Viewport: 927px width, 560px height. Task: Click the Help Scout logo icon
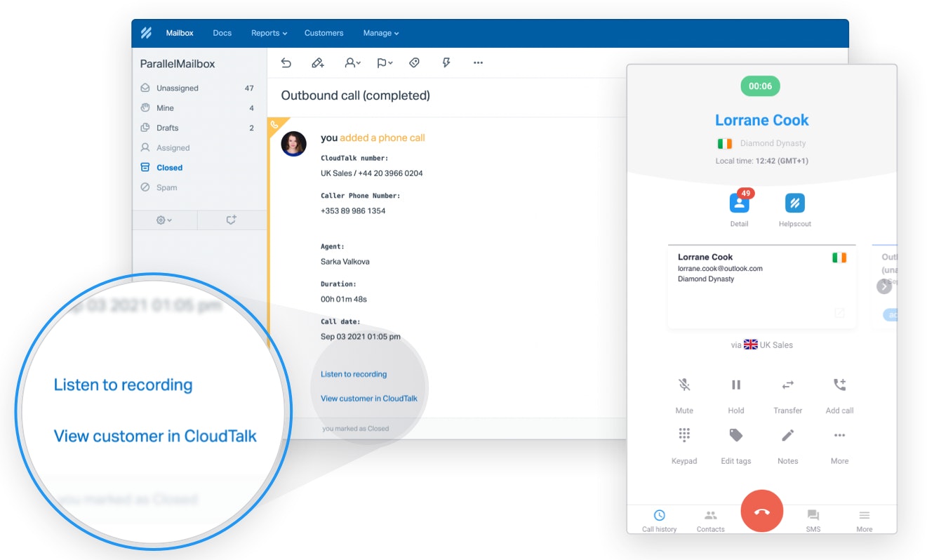coord(146,33)
